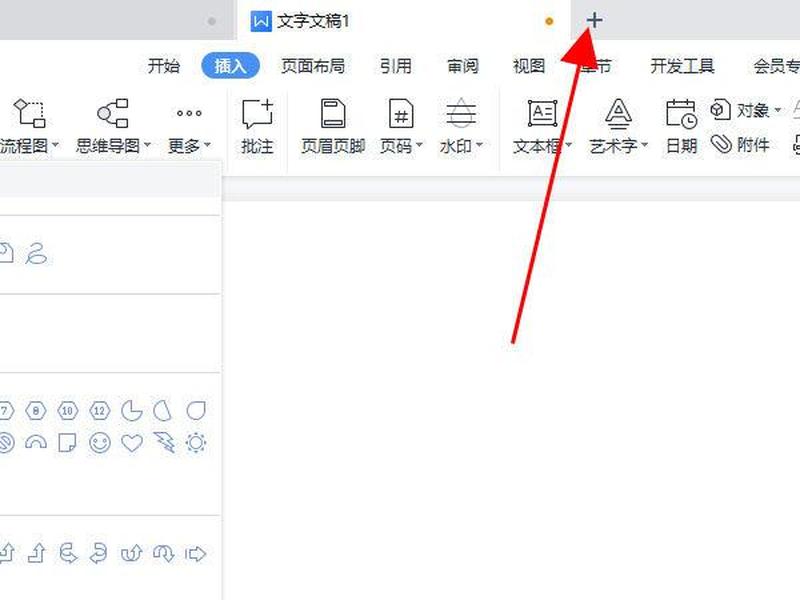Insert the smiley face shape

pyautogui.click(x=99, y=443)
